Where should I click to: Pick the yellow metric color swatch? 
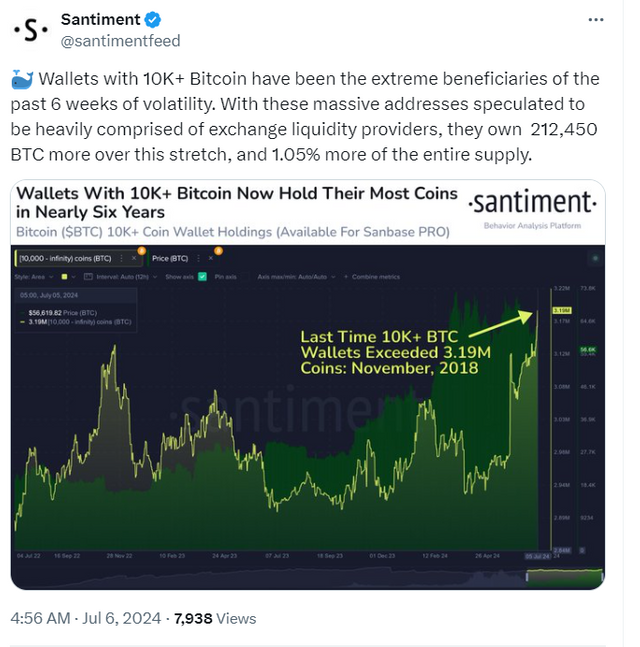[x=65, y=276]
